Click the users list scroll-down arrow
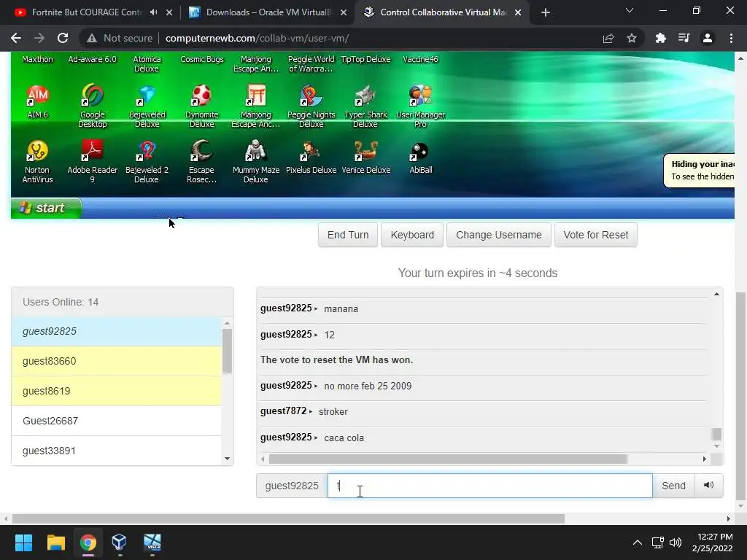 point(228,459)
